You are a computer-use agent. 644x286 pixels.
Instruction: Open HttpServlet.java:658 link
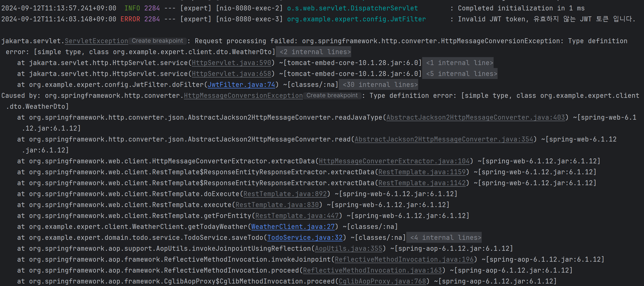pos(231,74)
